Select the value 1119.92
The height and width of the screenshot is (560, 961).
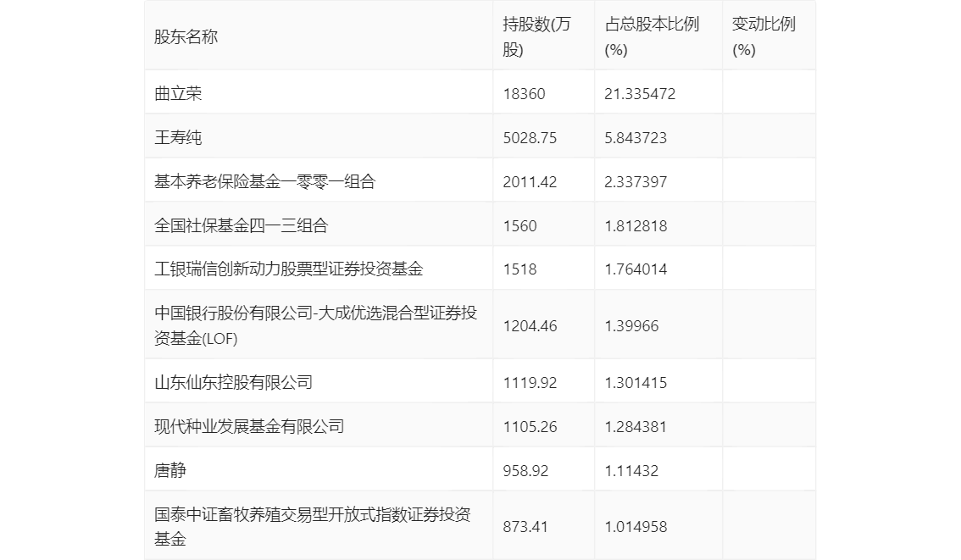coord(530,383)
